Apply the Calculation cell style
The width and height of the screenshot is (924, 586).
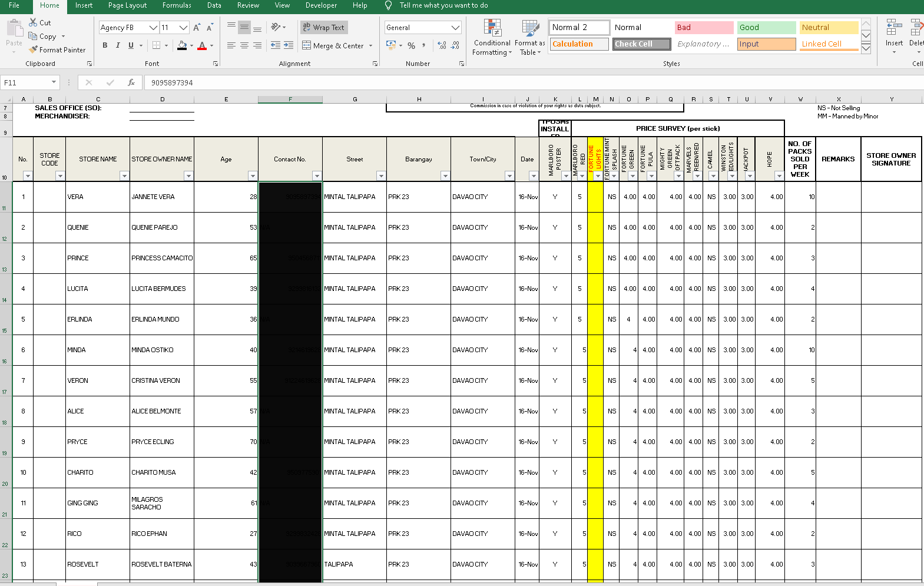point(579,44)
